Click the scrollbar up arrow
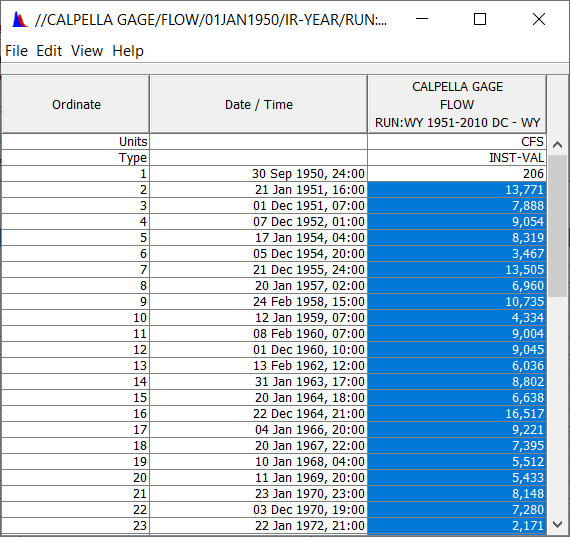This screenshot has width=570, height=537. coord(557,145)
